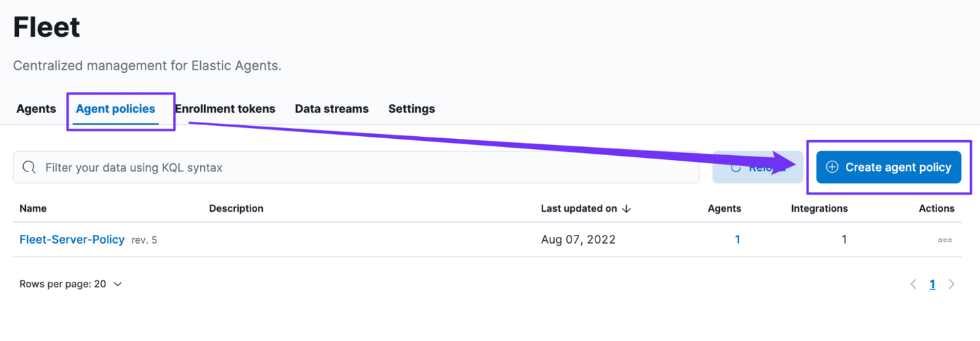Open the Fleet Settings tab

[411, 109]
